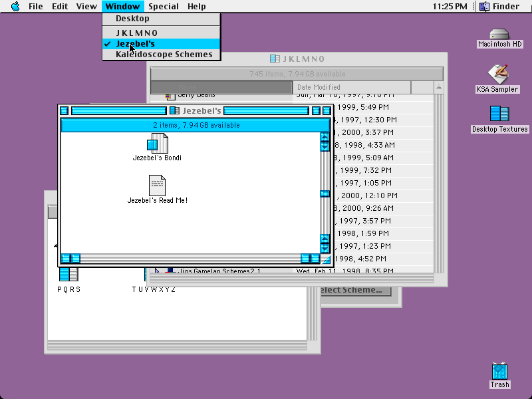The width and height of the screenshot is (532, 399).
Task: Select the Macintosh HD drive icon
Action: 499,34
